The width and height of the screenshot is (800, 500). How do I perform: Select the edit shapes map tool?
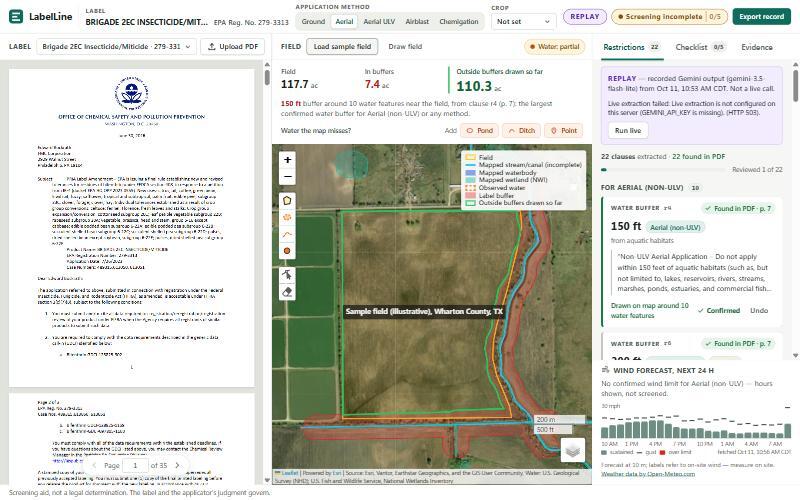coord(287,275)
